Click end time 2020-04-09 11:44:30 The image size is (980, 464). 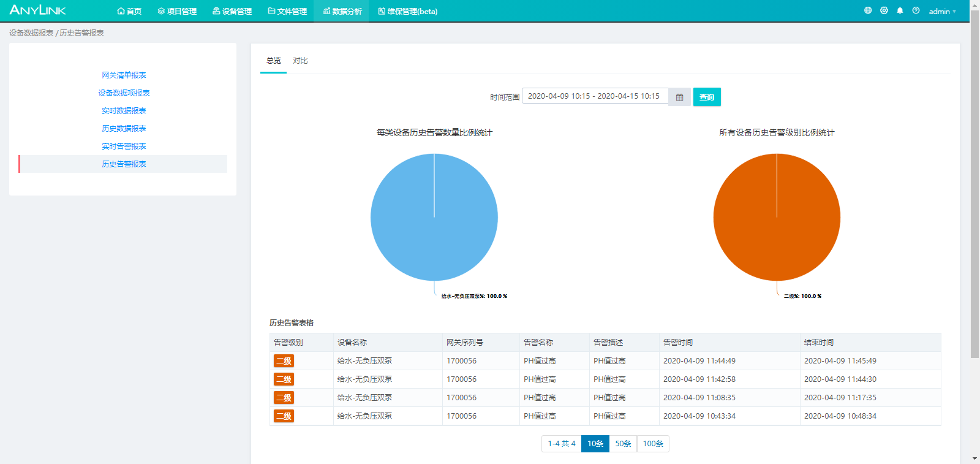[840, 379]
